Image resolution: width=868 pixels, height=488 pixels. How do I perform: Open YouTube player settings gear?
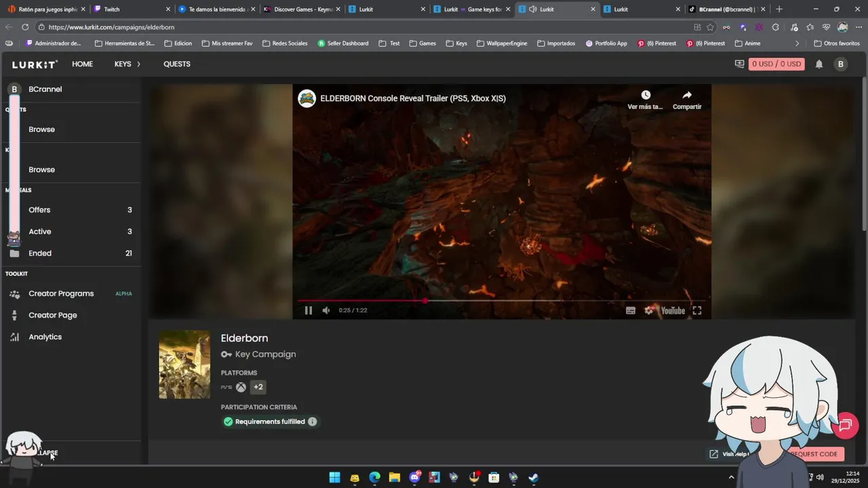click(x=649, y=310)
